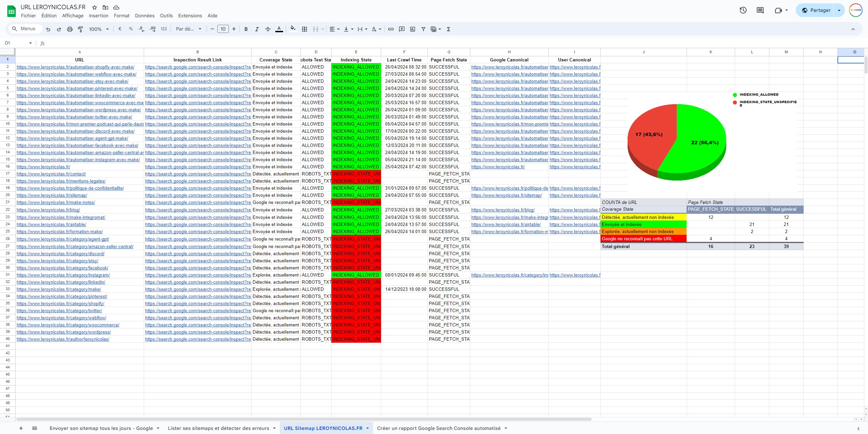Screen dimensions: 868x434
Task: Open the fill color picker
Action: [x=293, y=29]
